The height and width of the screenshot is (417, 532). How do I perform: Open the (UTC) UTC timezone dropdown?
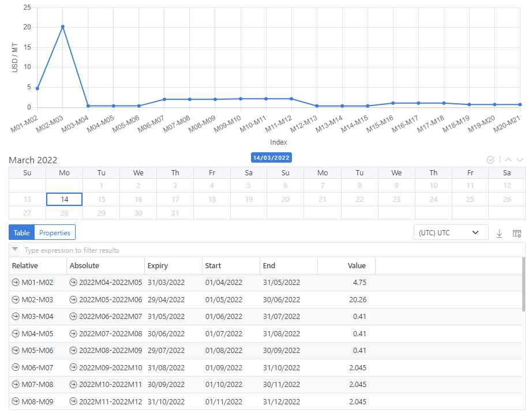coord(451,233)
